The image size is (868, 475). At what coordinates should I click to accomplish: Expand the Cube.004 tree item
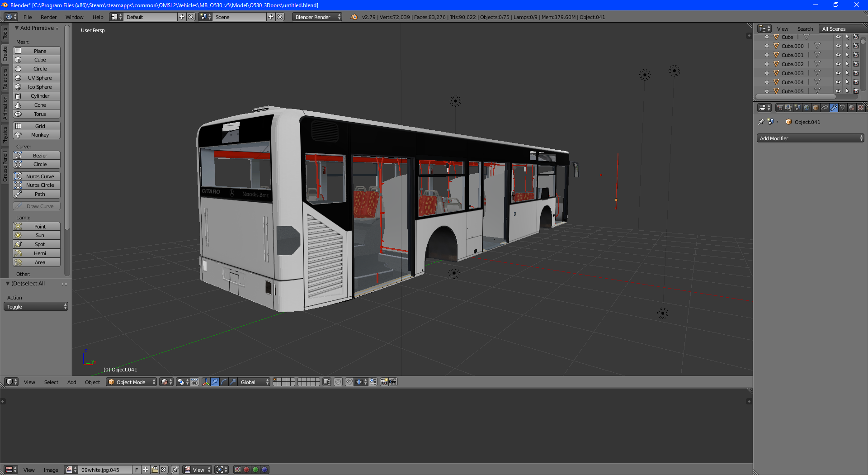coord(767,82)
